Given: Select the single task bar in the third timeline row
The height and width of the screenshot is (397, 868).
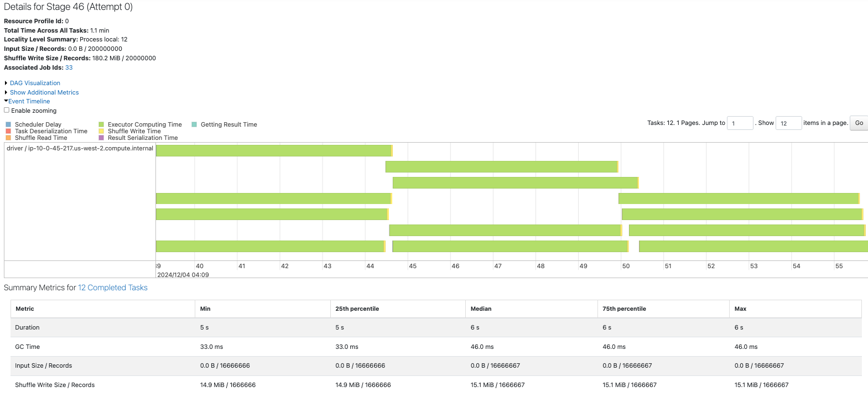Looking at the screenshot, I should click(x=516, y=182).
